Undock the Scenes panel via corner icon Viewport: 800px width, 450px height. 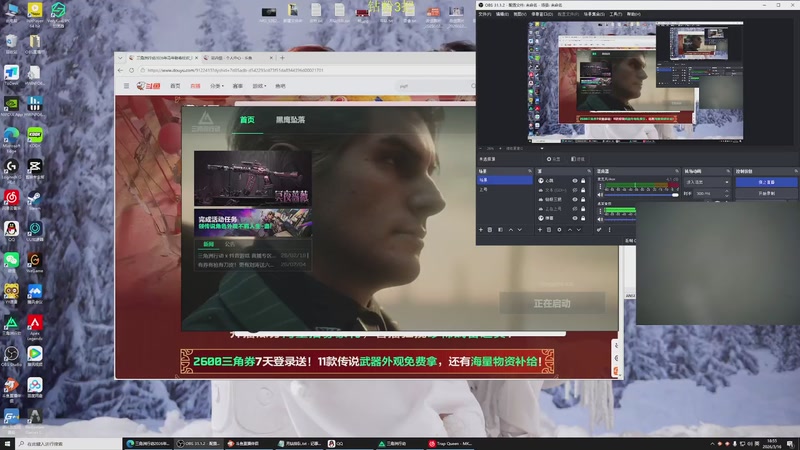point(530,171)
